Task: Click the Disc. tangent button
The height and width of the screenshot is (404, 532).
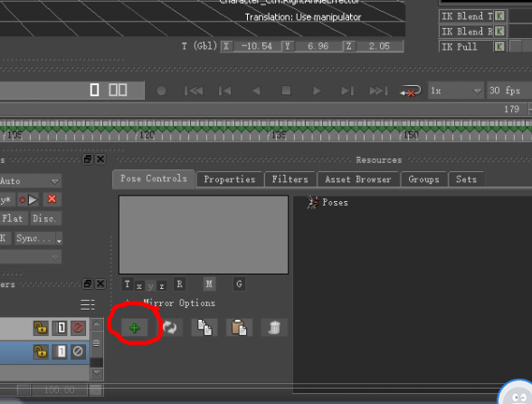Action: pos(44,218)
